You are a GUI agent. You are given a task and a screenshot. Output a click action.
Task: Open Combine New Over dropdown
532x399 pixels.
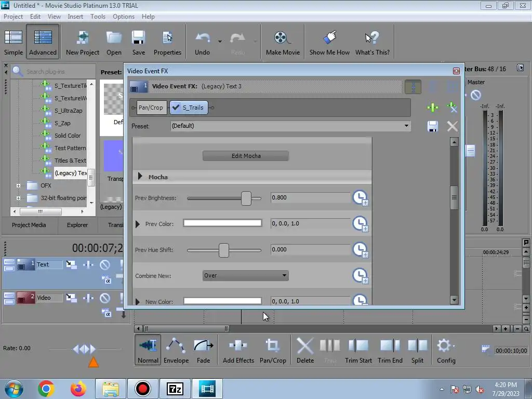click(245, 275)
